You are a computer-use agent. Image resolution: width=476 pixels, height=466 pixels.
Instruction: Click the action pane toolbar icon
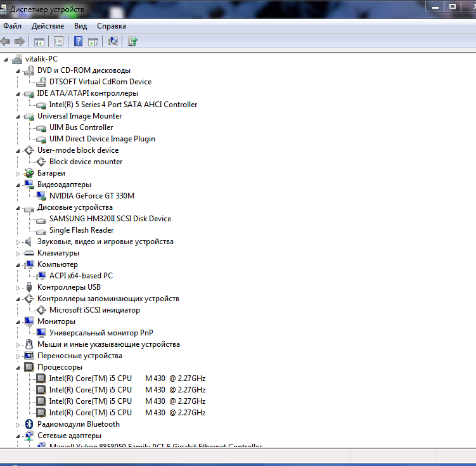click(93, 42)
